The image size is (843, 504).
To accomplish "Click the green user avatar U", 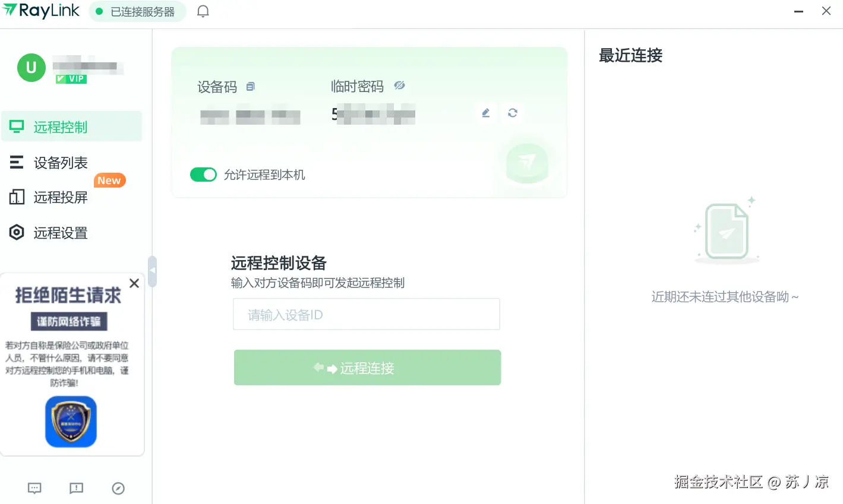I will tap(31, 68).
